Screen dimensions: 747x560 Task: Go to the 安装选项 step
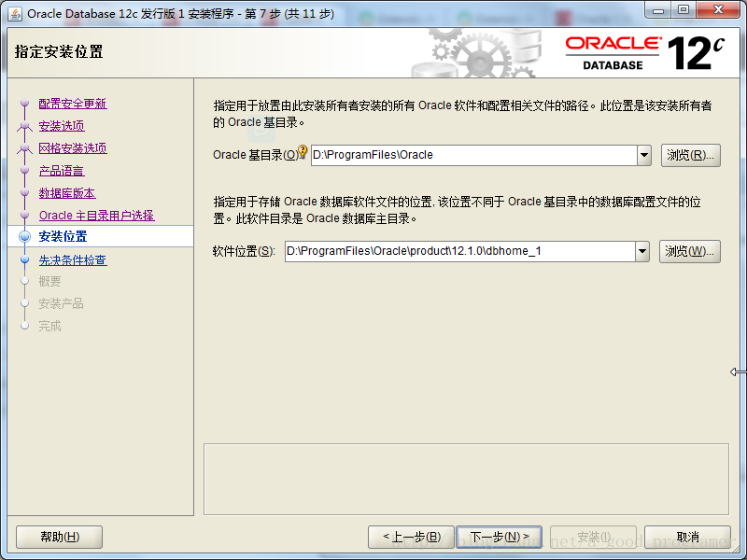62,126
